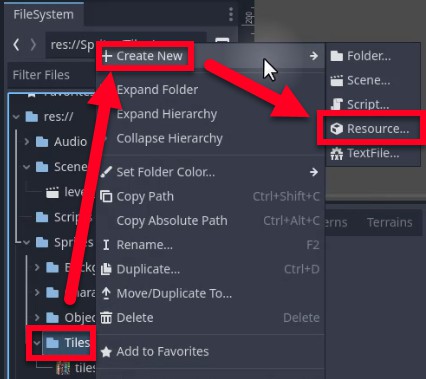Image resolution: width=426 pixels, height=379 pixels.
Task: Select Add to Favorites entry
Action: [210, 352]
